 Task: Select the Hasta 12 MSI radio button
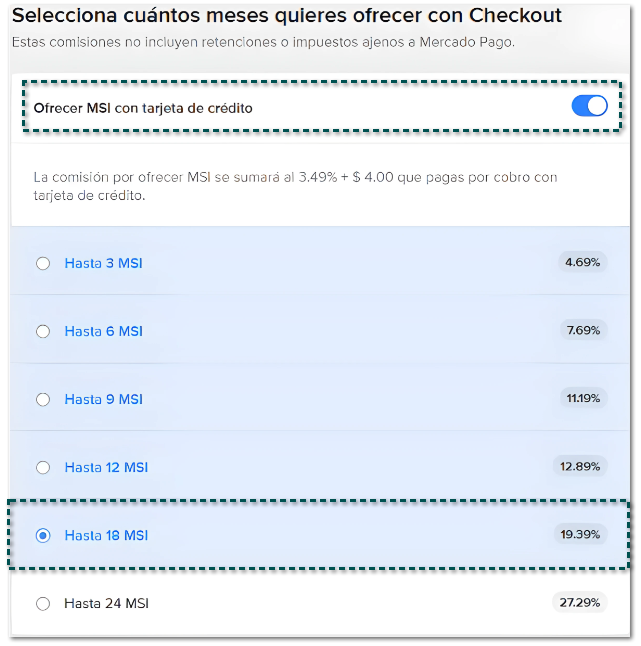pyautogui.click(x=42, y=468)
